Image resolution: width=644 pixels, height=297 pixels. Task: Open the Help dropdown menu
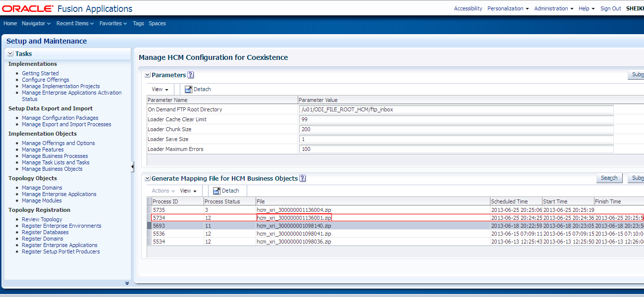pos(587,8)
